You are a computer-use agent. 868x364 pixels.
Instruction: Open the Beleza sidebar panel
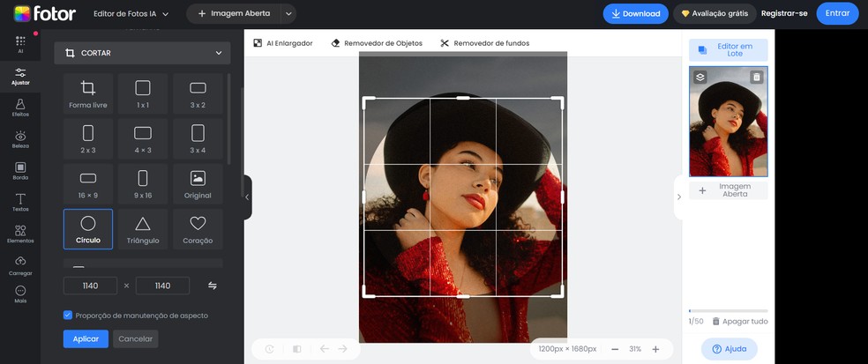pyautogui.click(x=20, y=139)
